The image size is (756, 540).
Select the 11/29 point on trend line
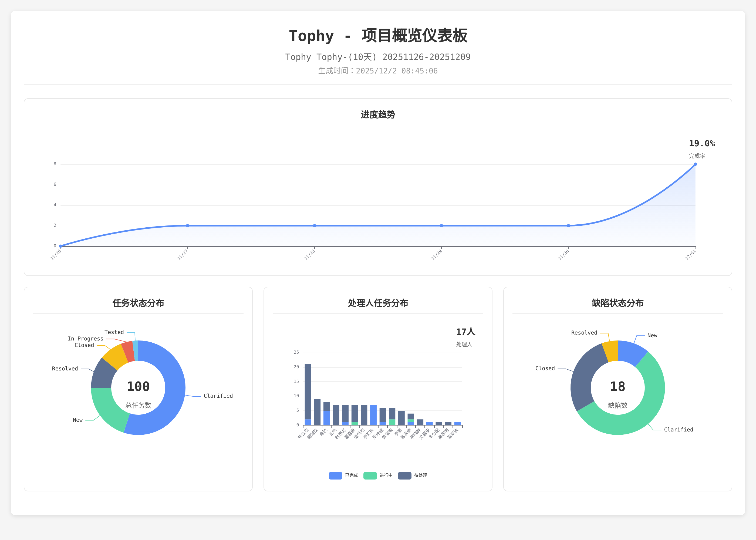click(441, 226)
